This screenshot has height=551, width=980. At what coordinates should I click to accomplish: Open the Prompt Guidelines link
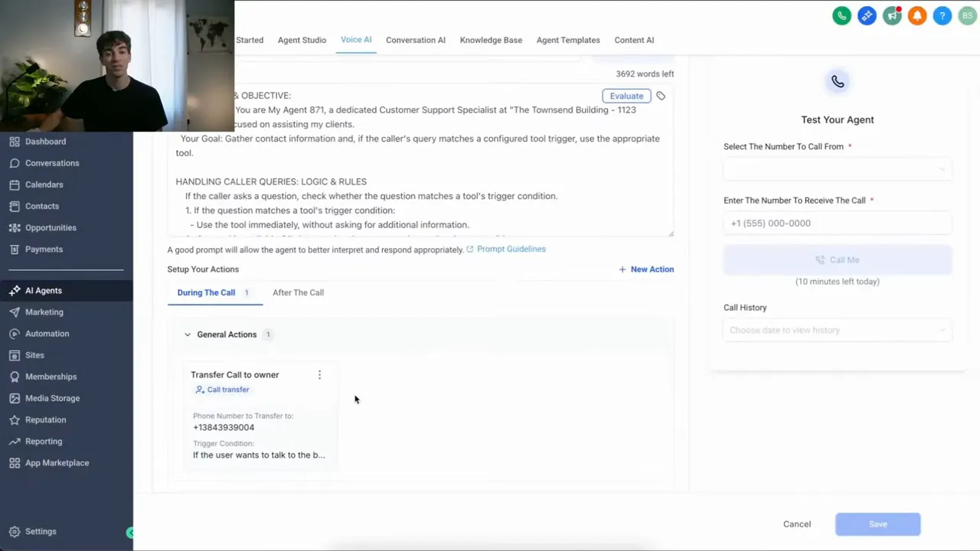pos(511,249)
